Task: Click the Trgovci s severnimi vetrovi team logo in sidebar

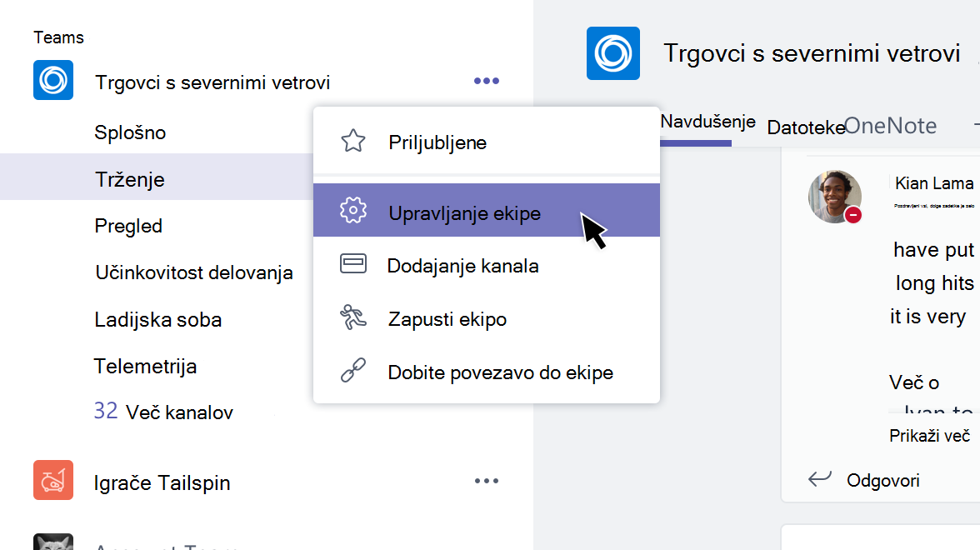Action: (53, 80)
